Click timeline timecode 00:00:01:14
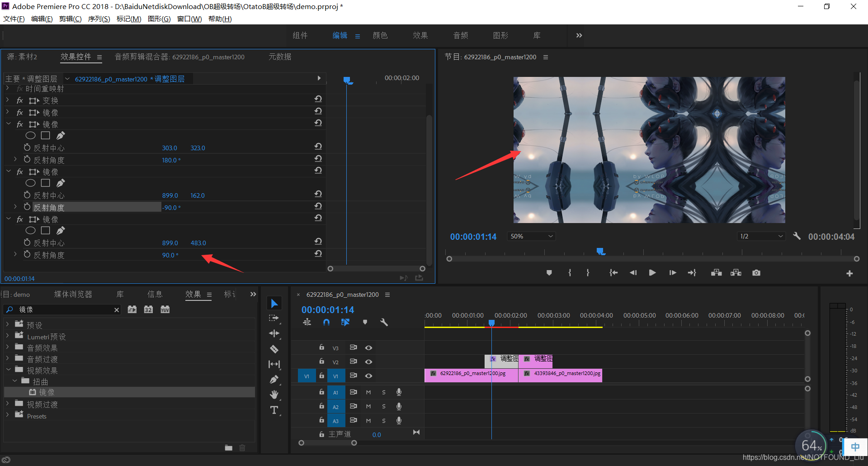Viewport: 868px width, 466px height. [328, 310]
